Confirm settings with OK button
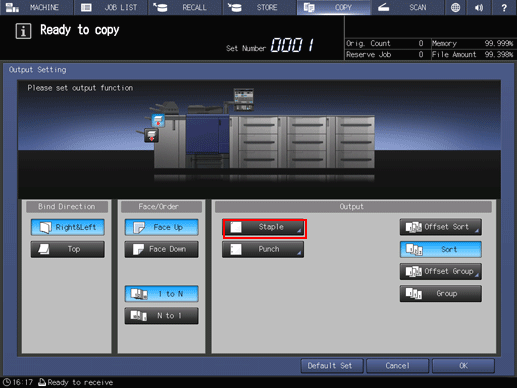The width and height of the screenshot is (517, 388). 463,366
